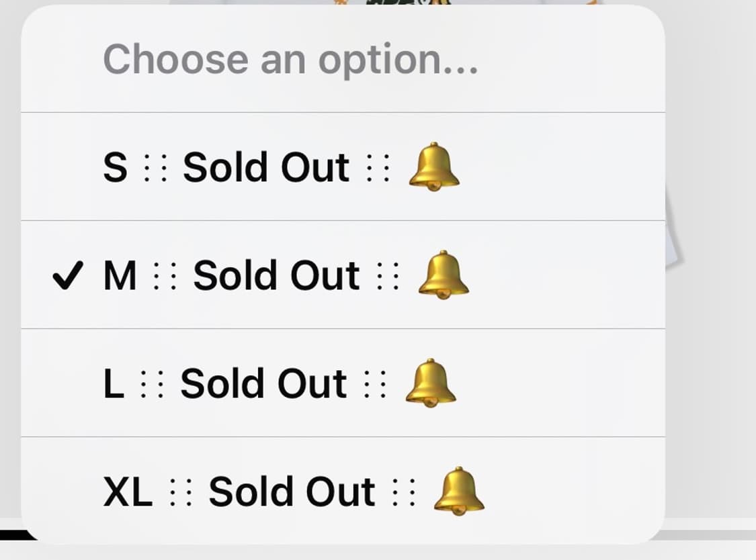This screenshot has height=560, width=756.
Task: Click the dotted separator before the XL bell
Action: (404, 493)
